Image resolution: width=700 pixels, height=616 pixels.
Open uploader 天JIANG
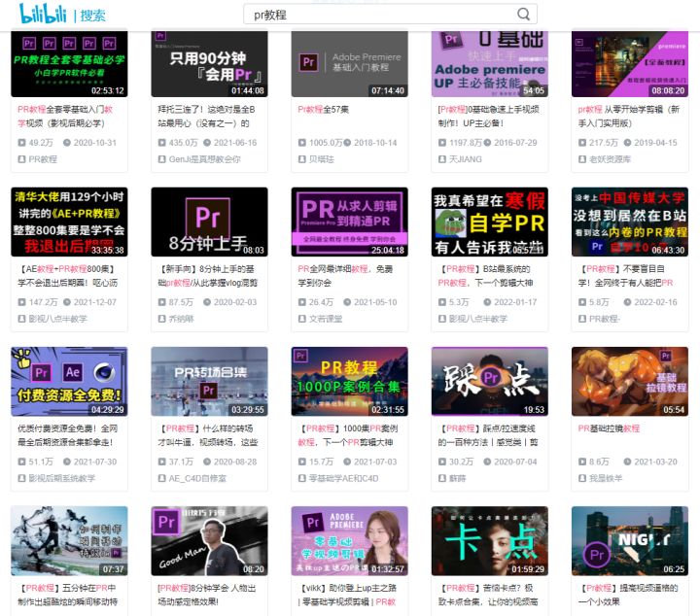466,159
